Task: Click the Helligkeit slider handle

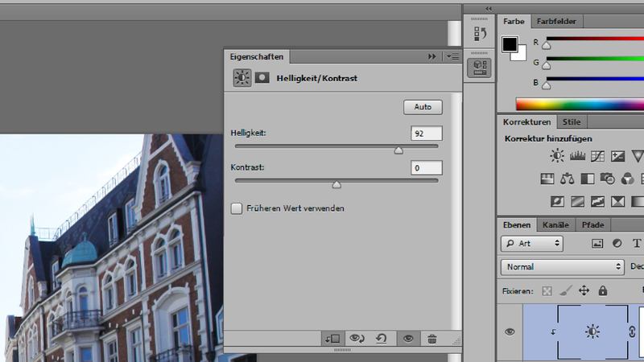Action: (x=398, y=150)
